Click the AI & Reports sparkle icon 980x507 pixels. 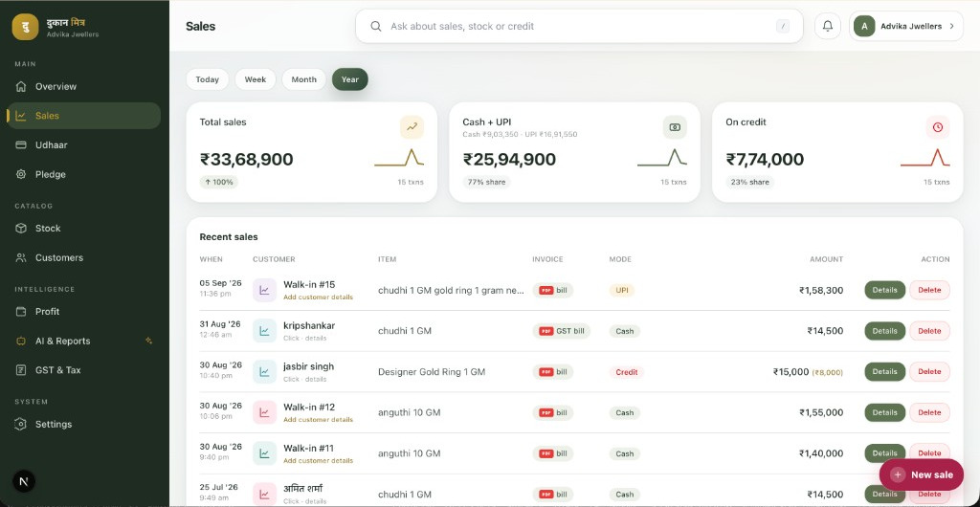pos(148,341)
